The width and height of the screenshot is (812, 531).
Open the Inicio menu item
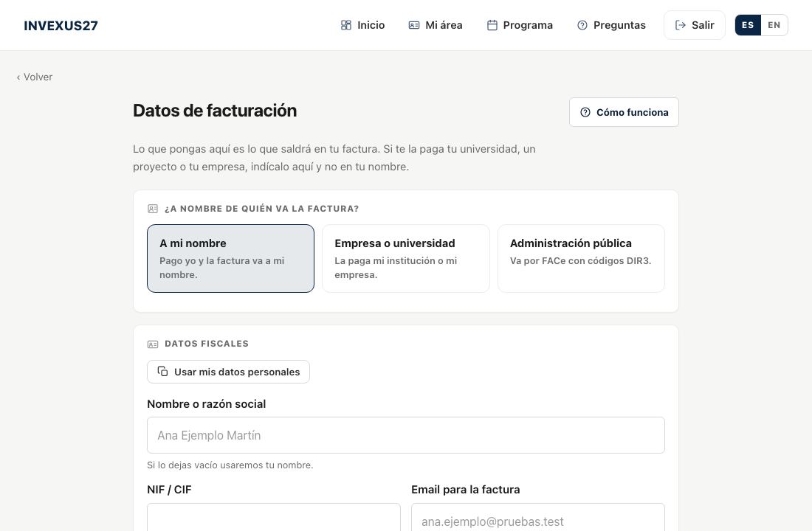pos(362,25)
